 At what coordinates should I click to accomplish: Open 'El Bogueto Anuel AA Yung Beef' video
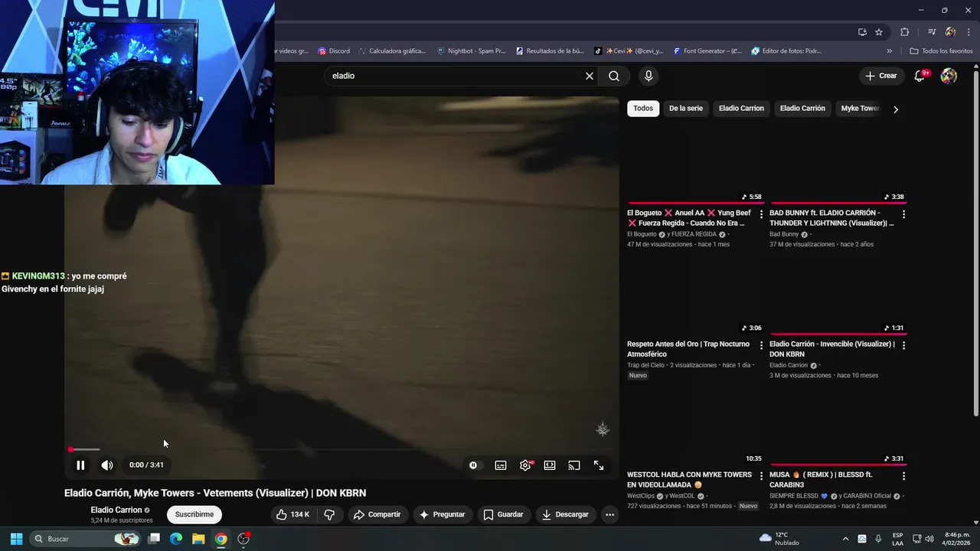click(689, 218)
